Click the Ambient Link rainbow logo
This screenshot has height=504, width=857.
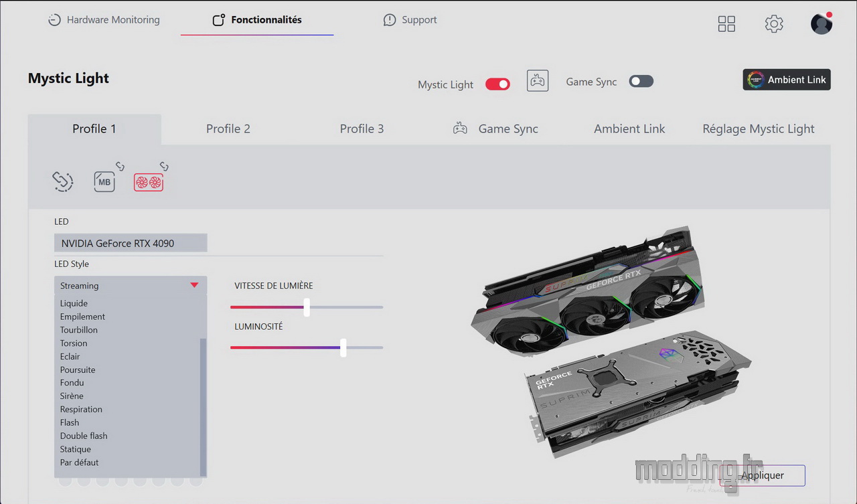756,80
